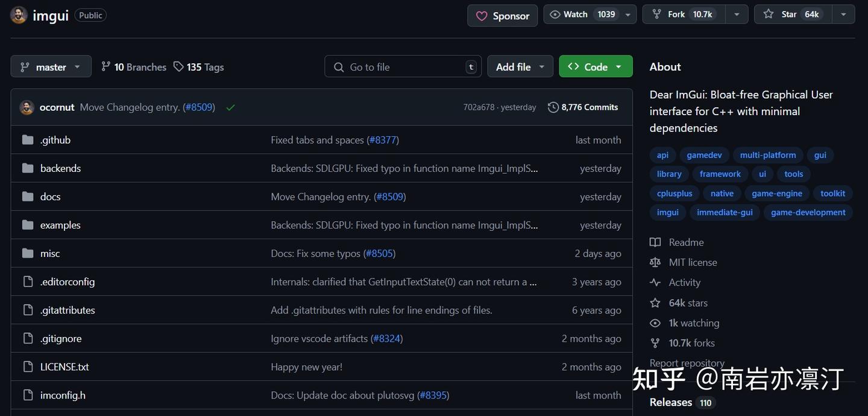Click the Activity pulse icon

coord(655,282)
